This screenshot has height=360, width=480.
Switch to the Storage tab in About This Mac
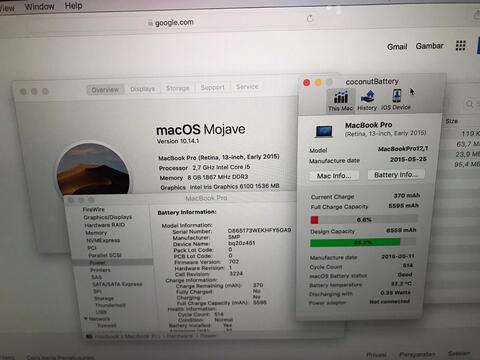(x=178, y=88)
